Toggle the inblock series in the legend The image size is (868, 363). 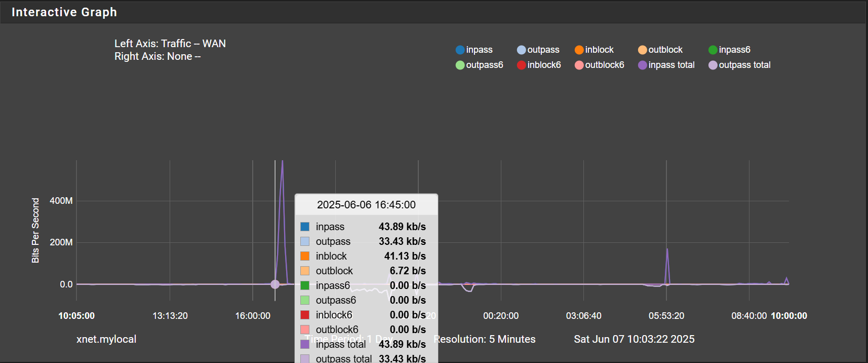[594, 50]
